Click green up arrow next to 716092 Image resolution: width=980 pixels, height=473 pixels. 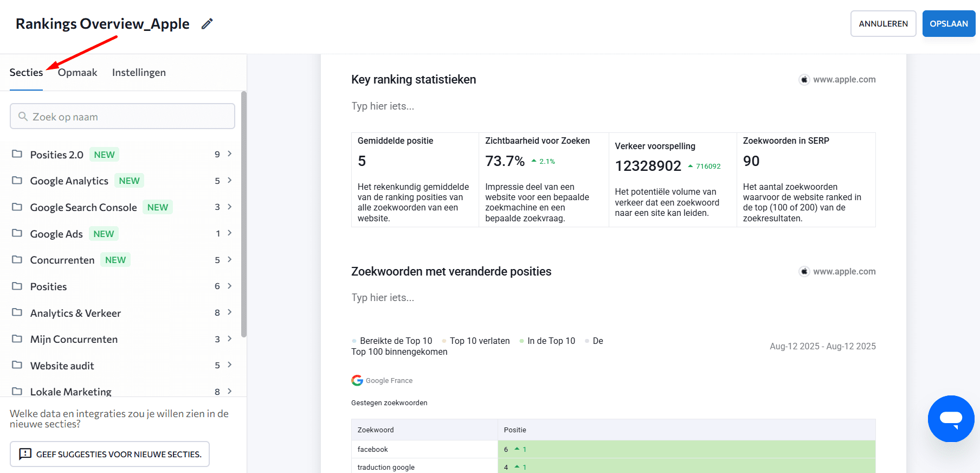[691, 166]
